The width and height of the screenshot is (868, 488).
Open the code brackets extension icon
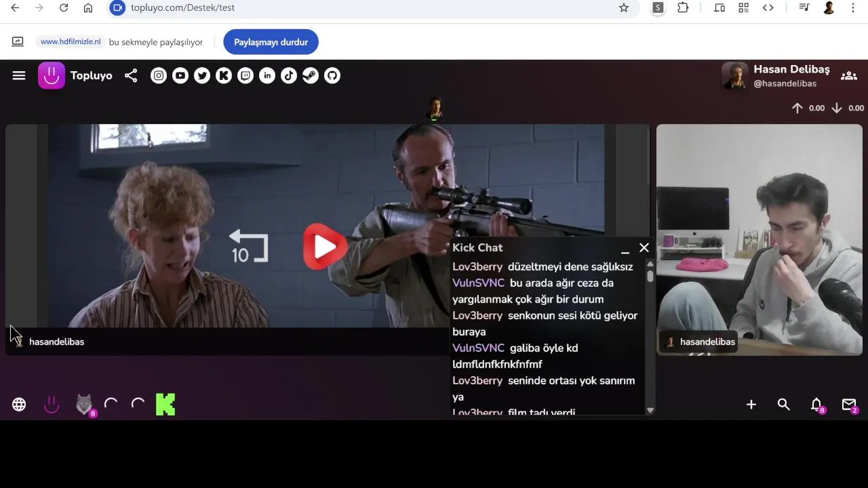[x=768, y=8]
